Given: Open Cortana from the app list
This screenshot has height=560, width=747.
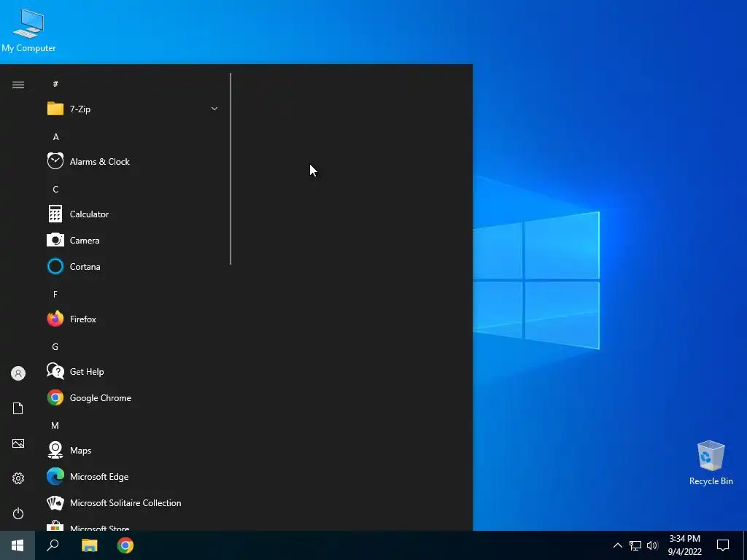Looking at the screenshot, I should point(133,267).
